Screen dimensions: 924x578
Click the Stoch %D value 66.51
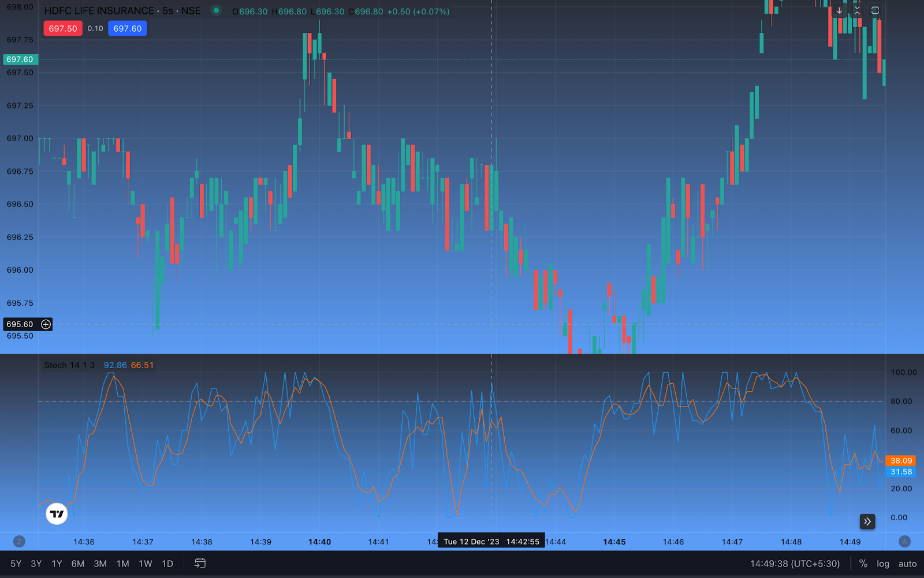click(142, 365)
